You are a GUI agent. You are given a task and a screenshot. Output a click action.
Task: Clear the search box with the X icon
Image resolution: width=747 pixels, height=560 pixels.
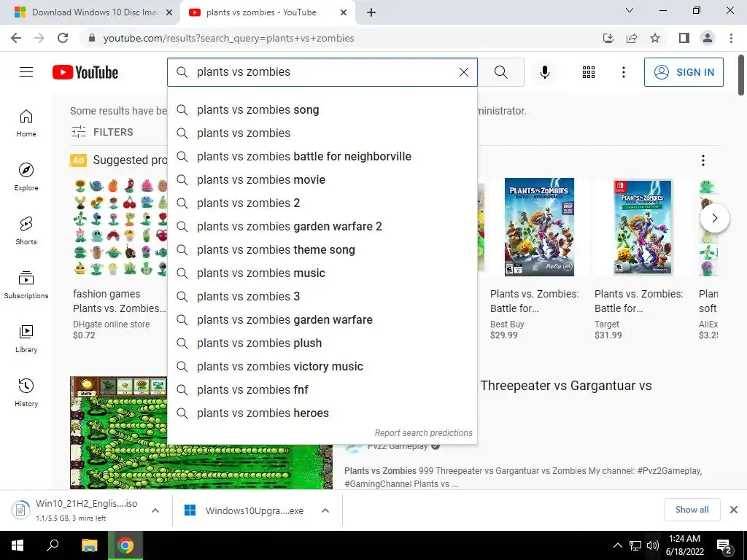[x=463, y=72]
